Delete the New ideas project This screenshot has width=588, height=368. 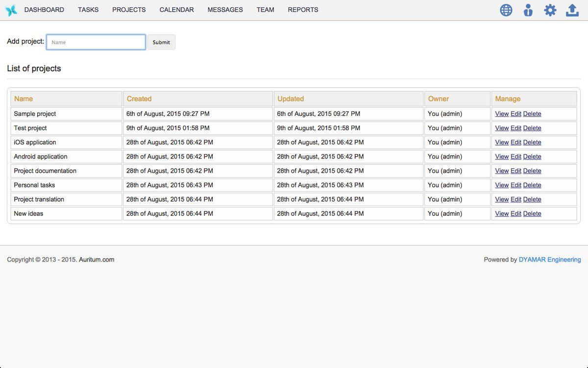pyautogui.click(x=532, y=213)
